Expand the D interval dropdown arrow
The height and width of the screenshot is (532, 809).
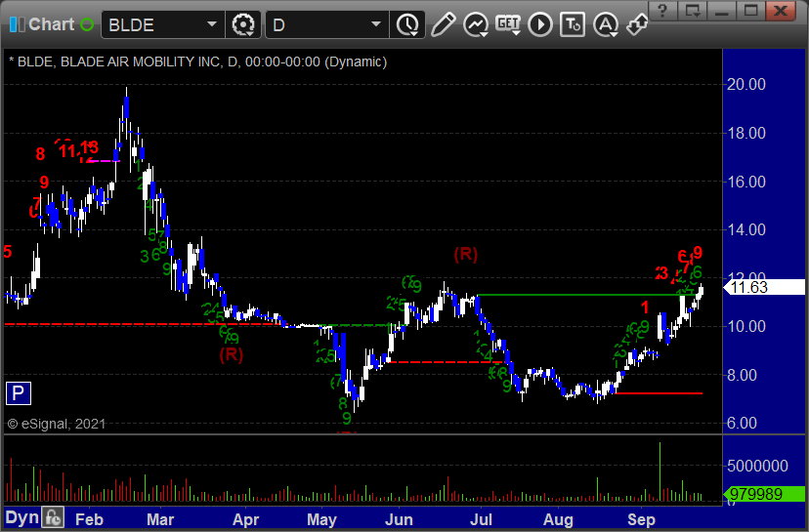376,24
